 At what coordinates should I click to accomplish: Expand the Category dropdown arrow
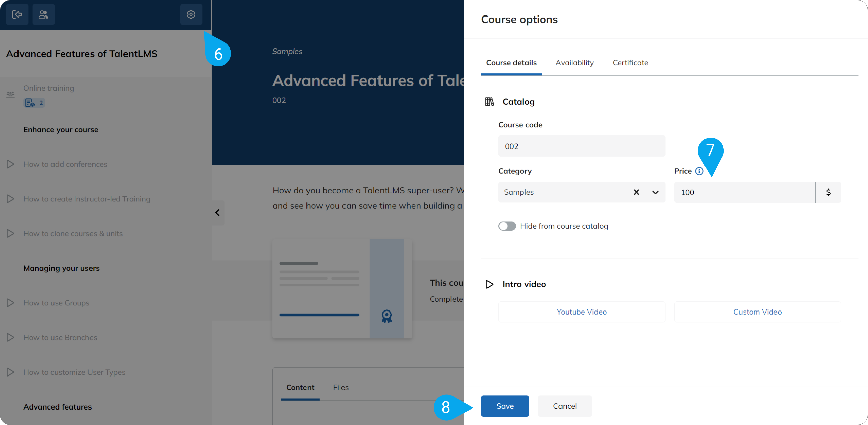655,192
